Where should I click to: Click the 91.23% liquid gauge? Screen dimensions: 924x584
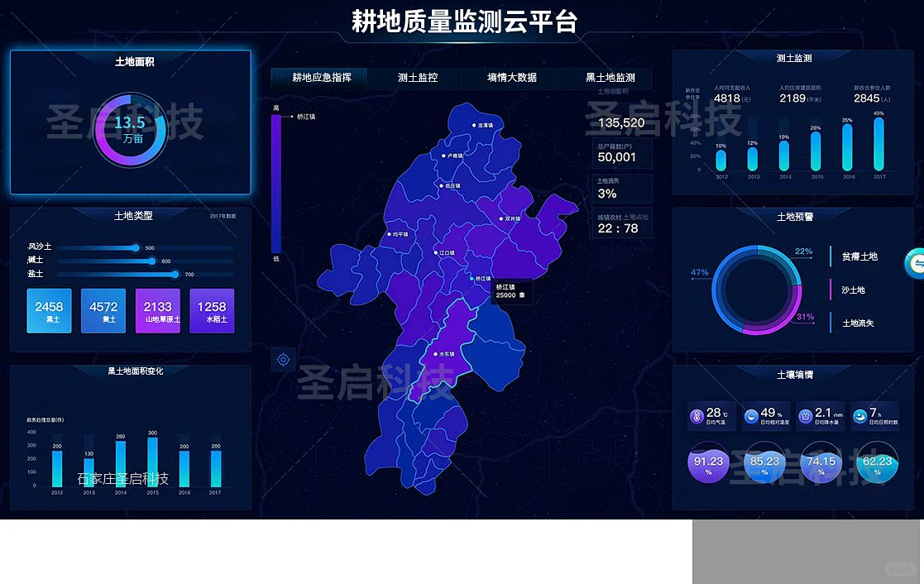pyautogui.click(x=708, y=464)
